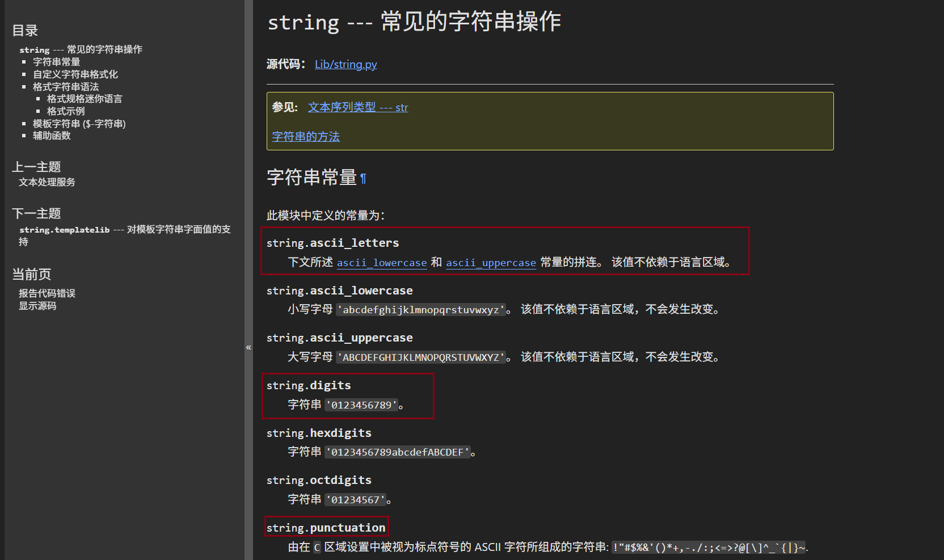Click 模板字符串 ($-字符串) in the TOC
Image resolution: width=944 pixels, height=560 pixels.
[x=79, y=123]
